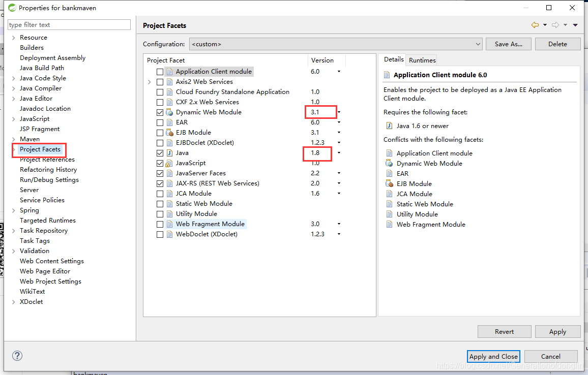Check the Utility Module checkbox
The height and width of the screenshot is (375, 588).
pyautogui.click(x=160, y=214)
